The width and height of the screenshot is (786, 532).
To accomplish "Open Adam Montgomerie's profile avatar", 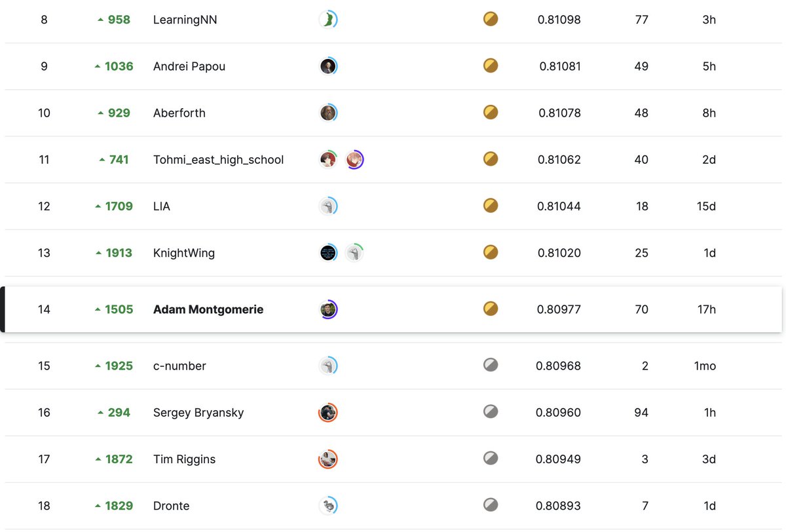I will pos(328,309).
